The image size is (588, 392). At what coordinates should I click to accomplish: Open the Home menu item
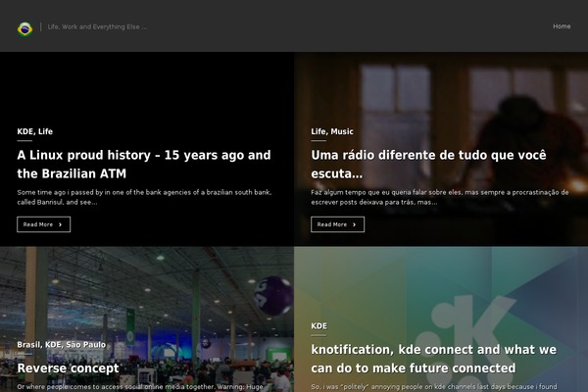[562, 26]
